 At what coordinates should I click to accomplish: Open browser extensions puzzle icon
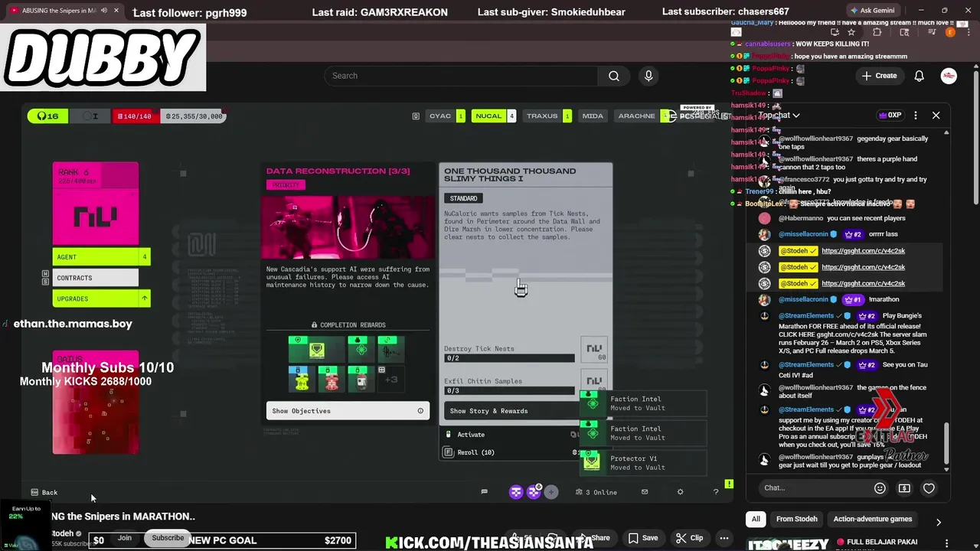877,32
